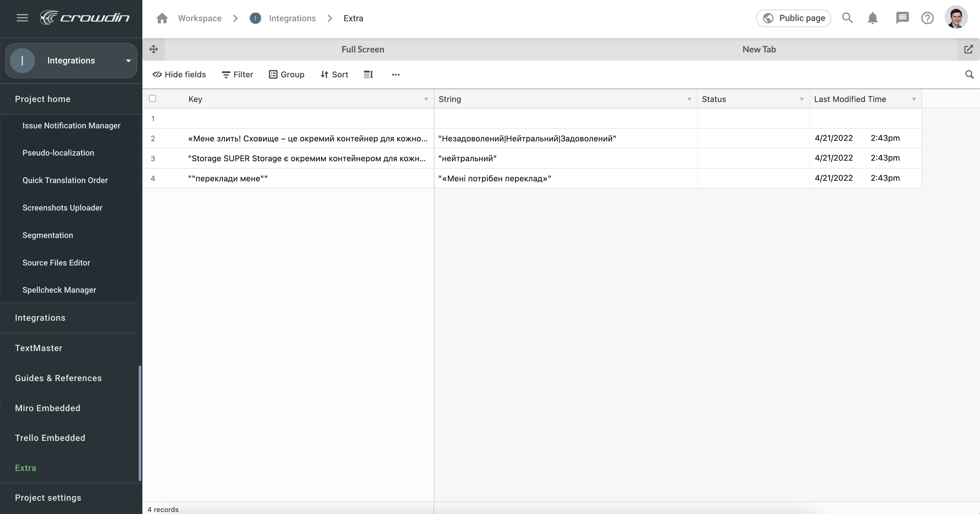Open the hamburger menu icon

(x=22, y=18)
